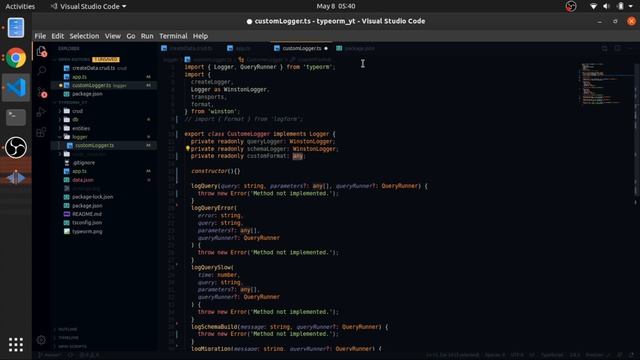Collapse the OPEN EDITORS section

[73, 59]
